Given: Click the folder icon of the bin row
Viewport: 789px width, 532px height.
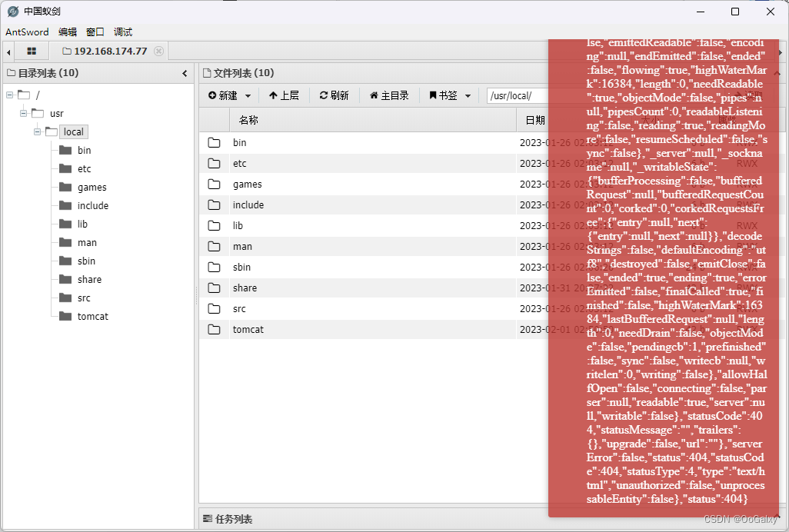Looking at the screenshot, I should click(214, 143).
